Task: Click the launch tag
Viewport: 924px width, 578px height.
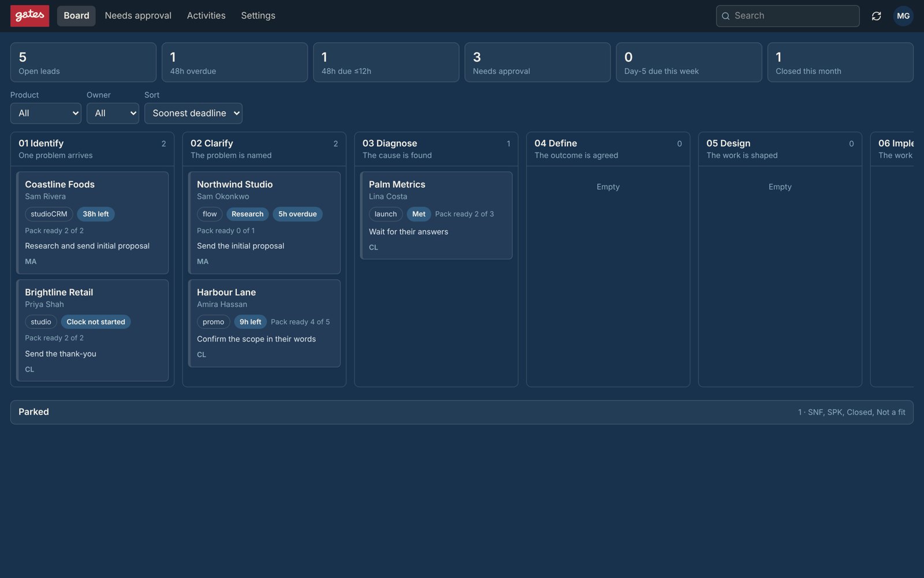Action: 386,214
